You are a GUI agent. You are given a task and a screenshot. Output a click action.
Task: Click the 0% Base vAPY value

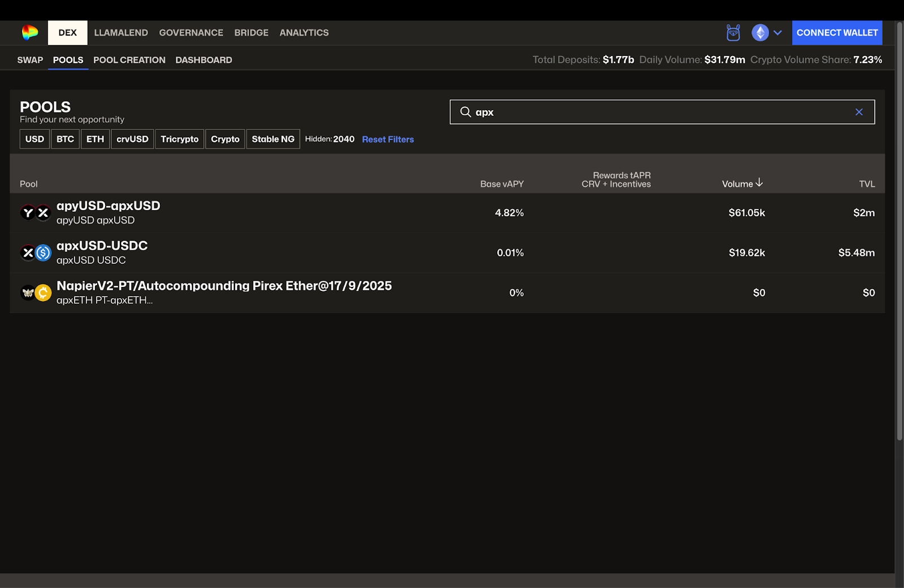pyautogui.click(x=516, y=293)
